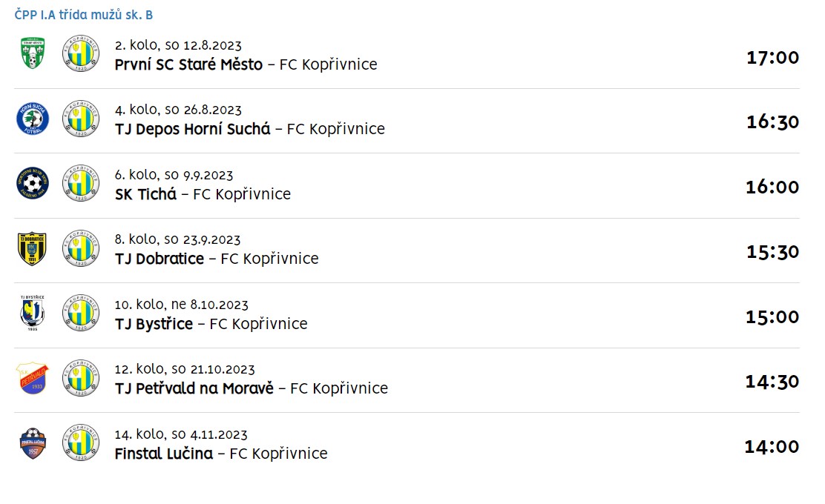Click the 17:00 kickoff time

click(773, 57)
